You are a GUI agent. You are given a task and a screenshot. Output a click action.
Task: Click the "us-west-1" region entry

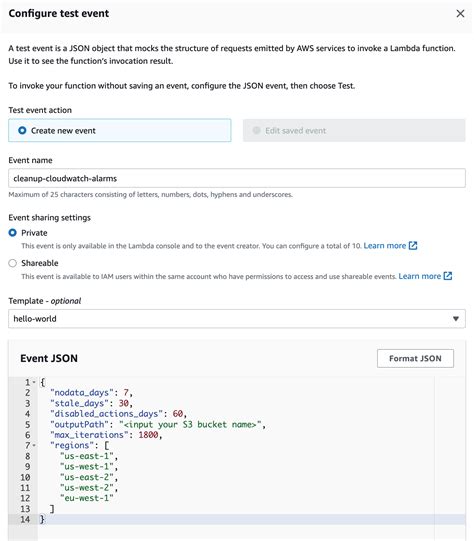pos(87,466)
